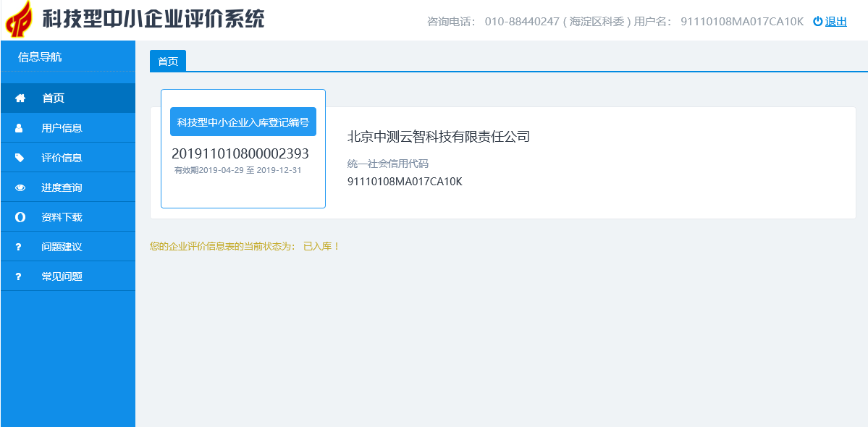The height and width of the screenshot is (427, 868).
Task: Click the question mark icon beside 常见问题
Action: (x=18, y=277)
